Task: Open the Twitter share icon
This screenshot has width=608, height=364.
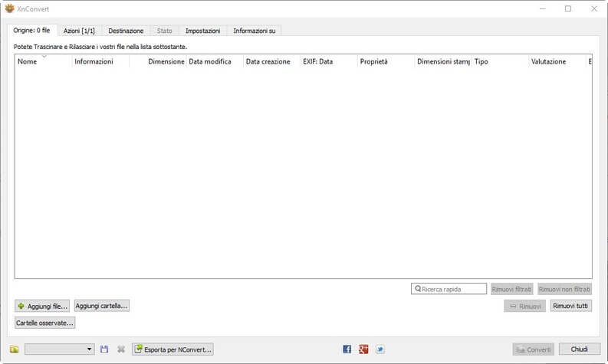Action: pos(380,349)
